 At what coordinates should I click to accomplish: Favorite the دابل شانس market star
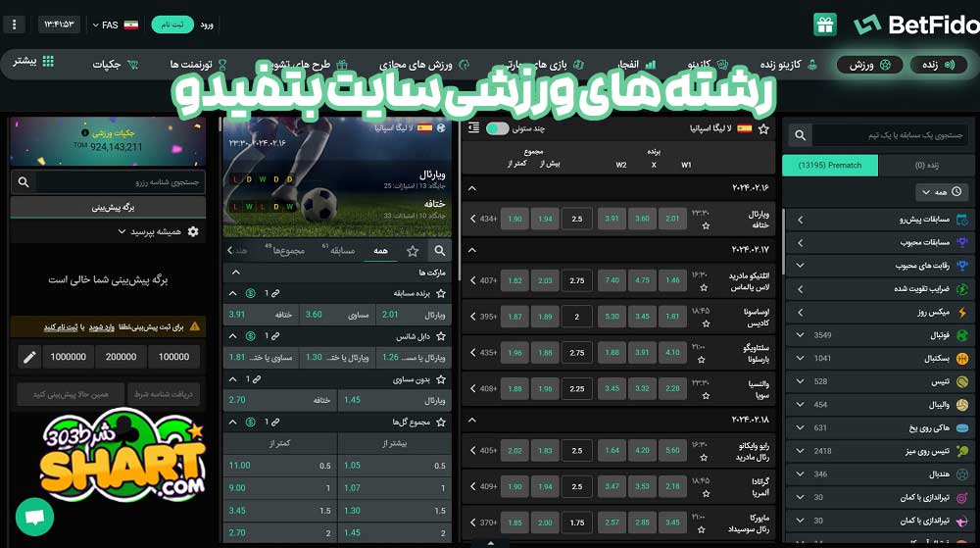pyautogui.click(x=441, y=336)
